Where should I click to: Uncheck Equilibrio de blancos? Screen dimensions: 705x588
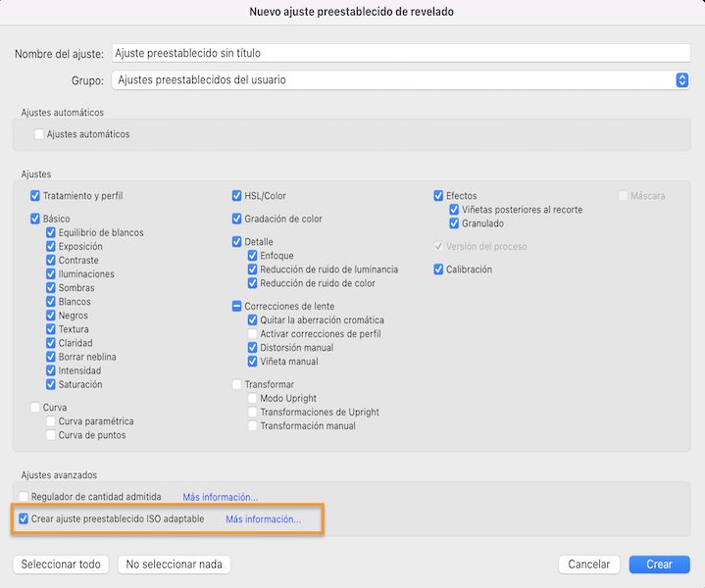point(51,233)
